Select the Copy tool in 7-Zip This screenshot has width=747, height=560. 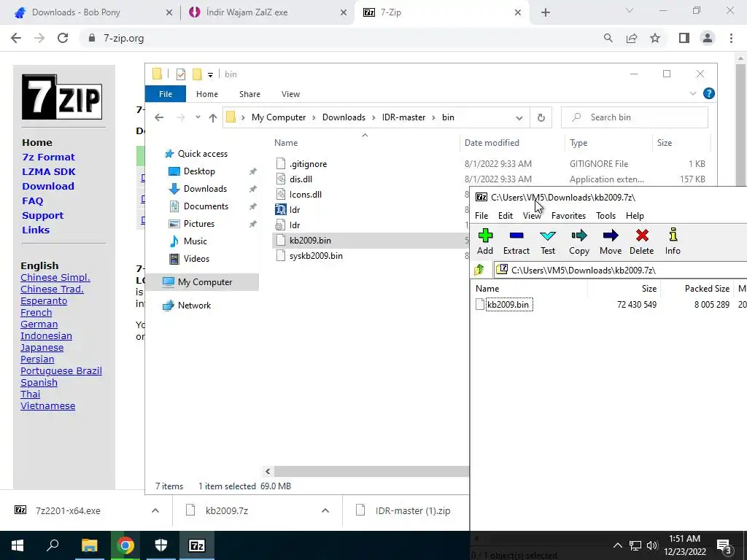coord(578,241)
